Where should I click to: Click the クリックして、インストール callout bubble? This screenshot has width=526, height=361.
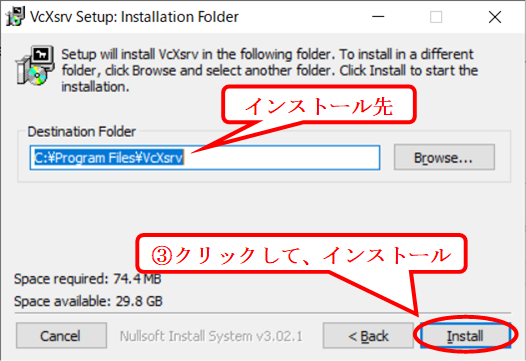click(x=301, y=254)
